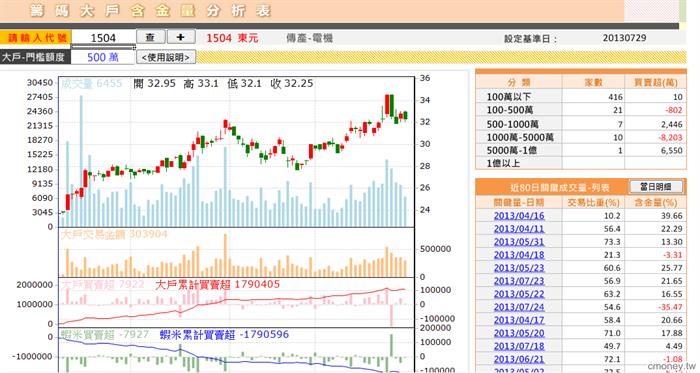Click the 1504 東元 stock name

pos(232,38)
